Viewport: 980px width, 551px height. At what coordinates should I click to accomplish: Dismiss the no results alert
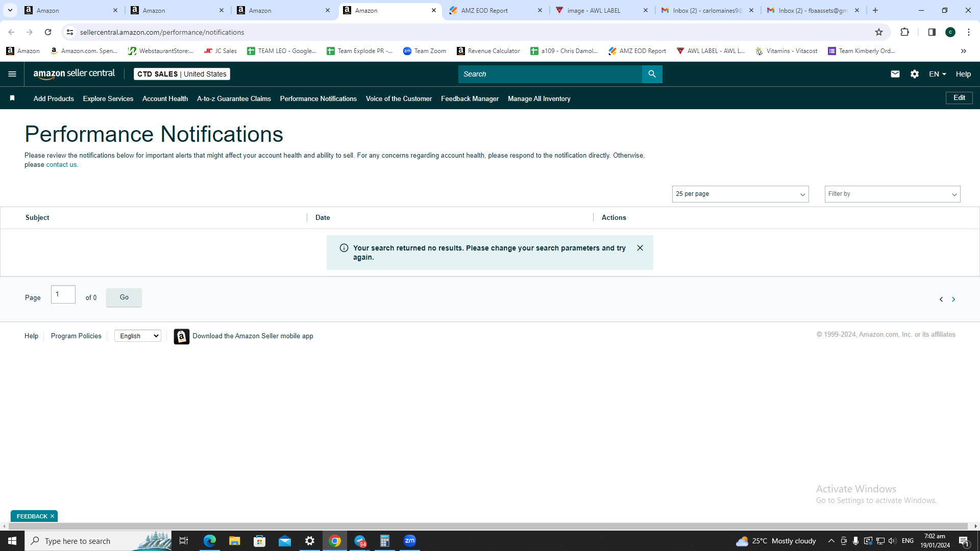(x=640, y=248)
